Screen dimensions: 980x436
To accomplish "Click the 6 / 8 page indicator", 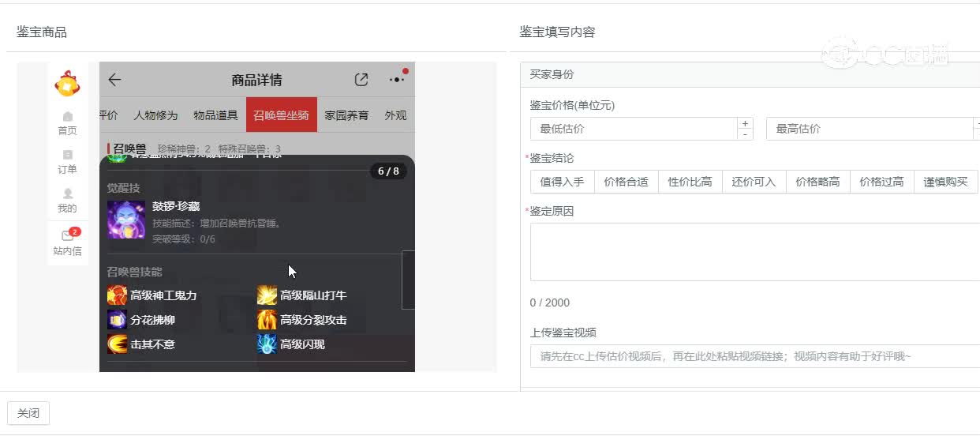I will [x=388, y=171].
